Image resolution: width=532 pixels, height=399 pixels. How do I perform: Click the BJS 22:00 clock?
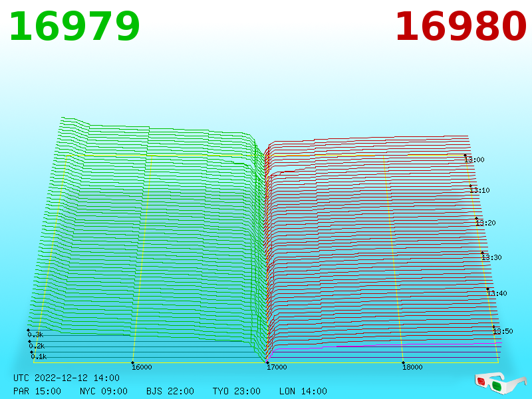click(x=170, y=391)
